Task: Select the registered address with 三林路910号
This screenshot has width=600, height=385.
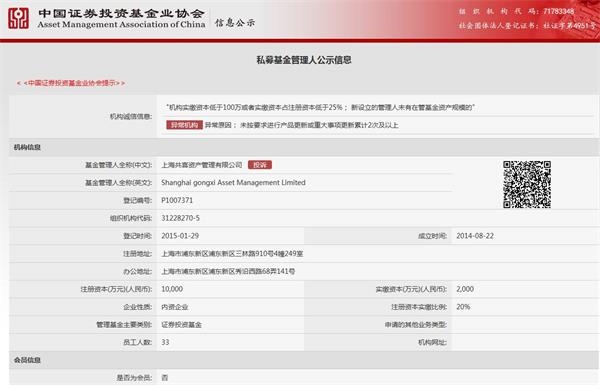Action: (x=232, y=254)
